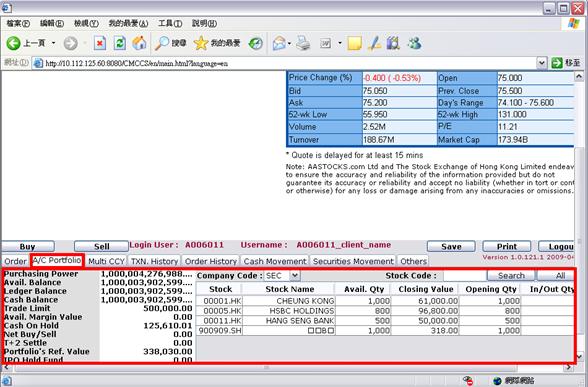Image resolution: width=588 pixels, height=387 pixels.
Task: Open the TXN. History tab
Action: (x=154, y=261)
